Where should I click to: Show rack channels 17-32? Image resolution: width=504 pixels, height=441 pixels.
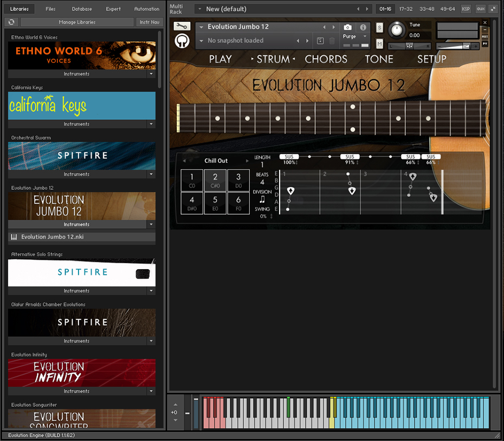point(406,9)
